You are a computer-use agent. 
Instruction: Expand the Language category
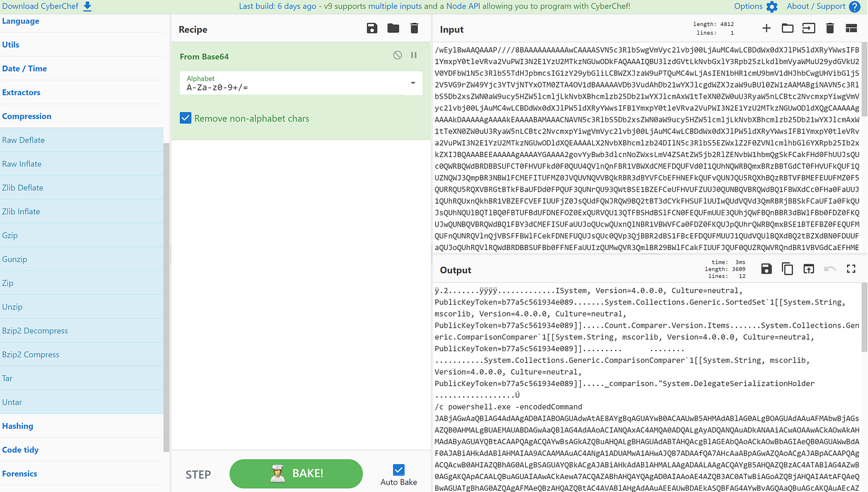pos(20,21)
